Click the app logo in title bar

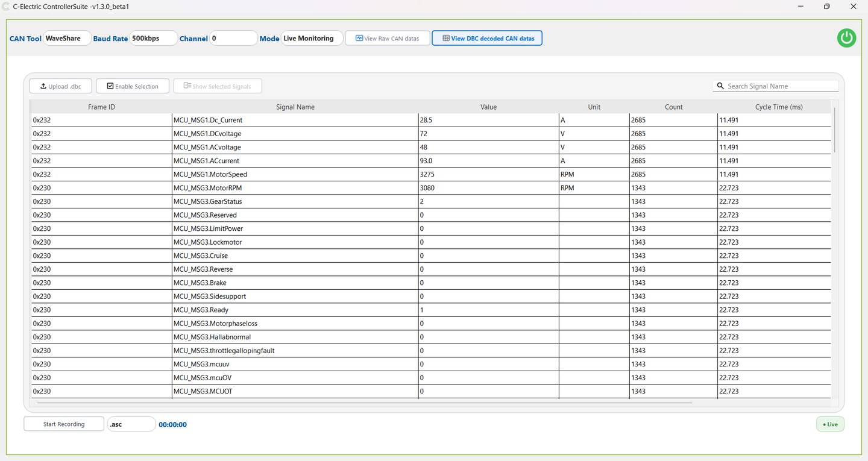(x=7, y=7)
